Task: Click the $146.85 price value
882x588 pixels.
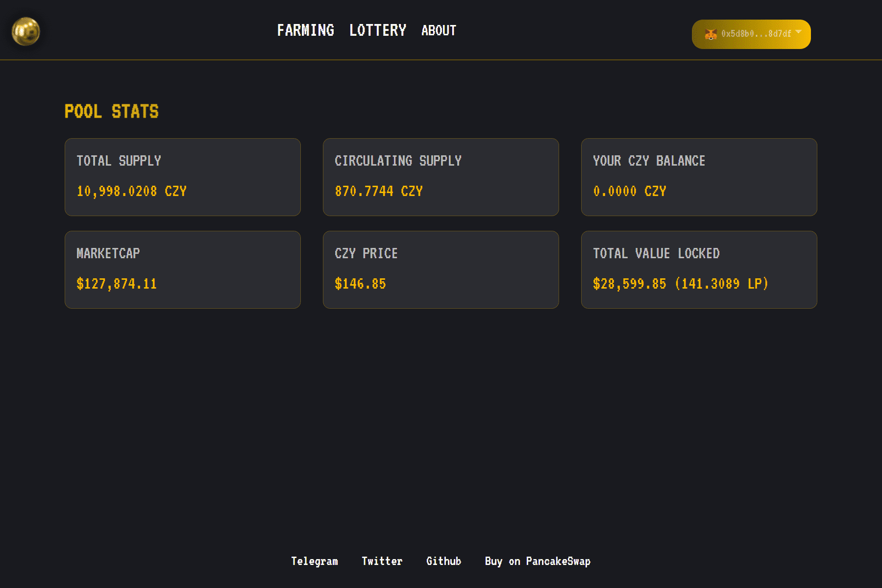Action: coord(360,284)
